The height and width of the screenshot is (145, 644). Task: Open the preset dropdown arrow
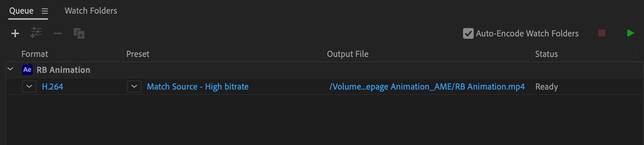(x=134, y=87)
